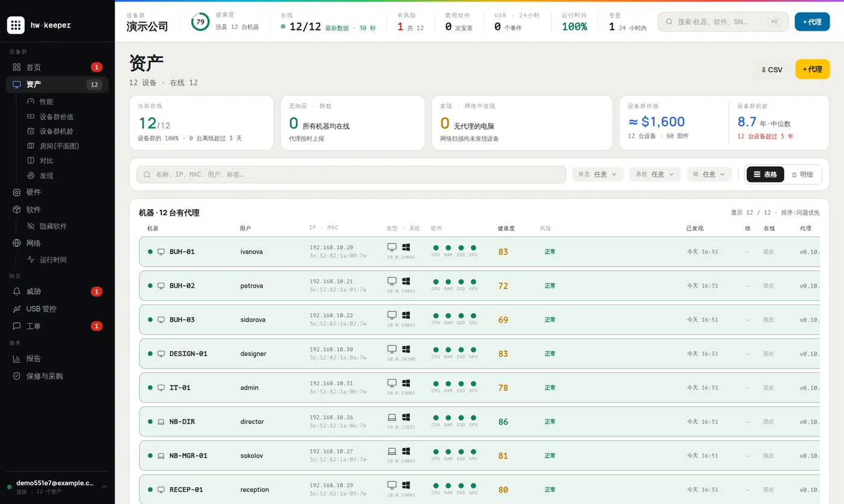Open 性能 performance submenu item
Screen dimensions: 844x504
coord(65,101)
